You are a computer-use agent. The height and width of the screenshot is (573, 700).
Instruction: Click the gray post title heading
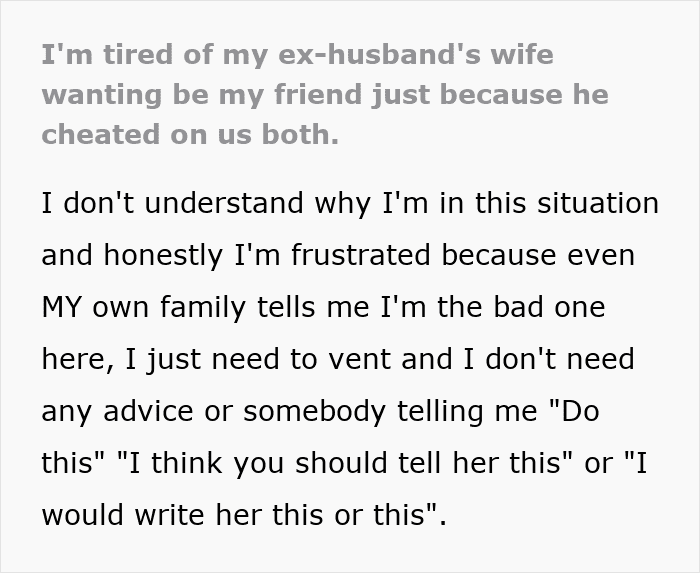coord(325,95)
